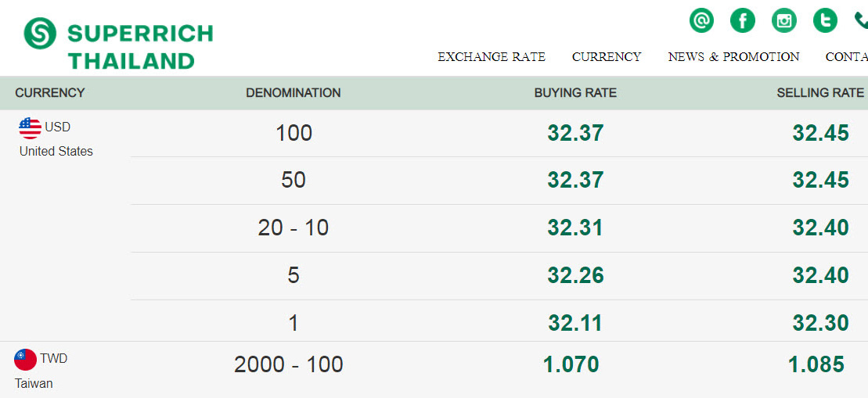The image size is (868, 398).
Task: Open the CONTACT menu item
Action: click(846, 57)
